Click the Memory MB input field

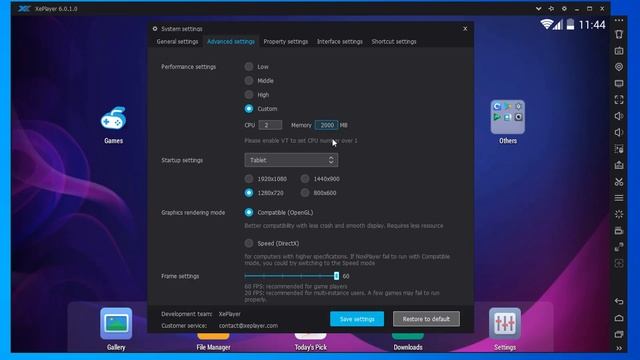point(327,125)
